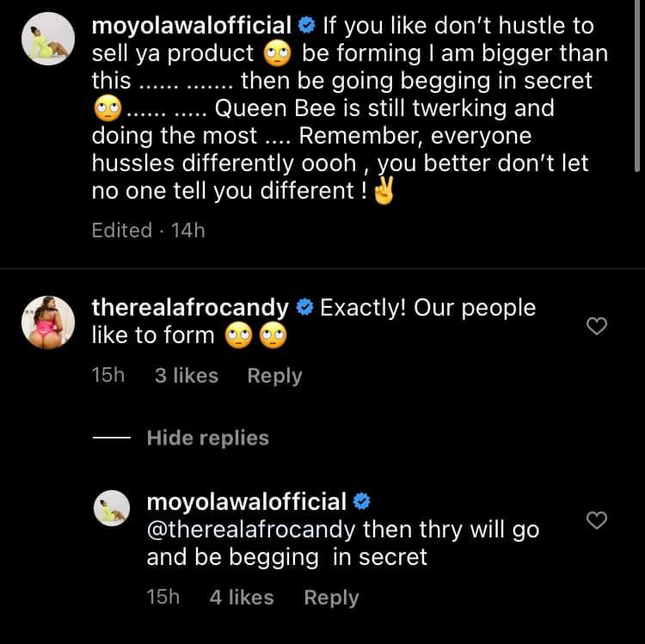Screen dimensions: 645x644
Task: Click the 'Edited · 14h' caption timestamp
Action: (x=148, y=230)
